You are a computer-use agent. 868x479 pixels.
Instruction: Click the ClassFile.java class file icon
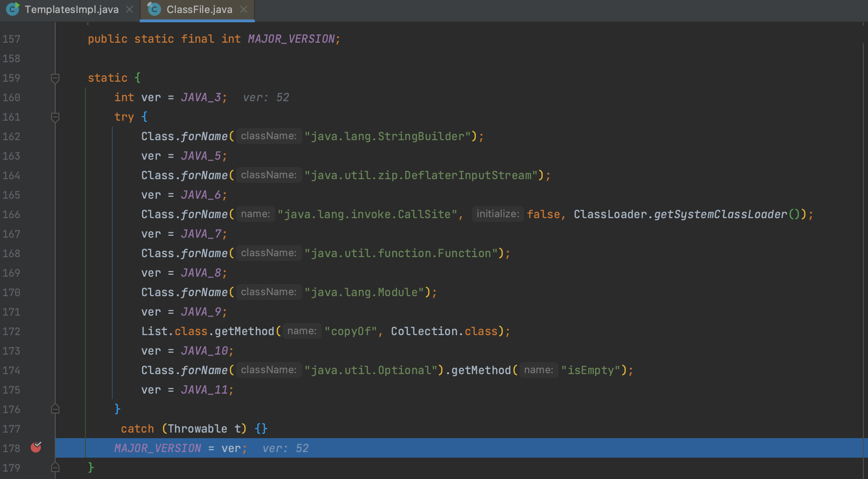[154, 9]
